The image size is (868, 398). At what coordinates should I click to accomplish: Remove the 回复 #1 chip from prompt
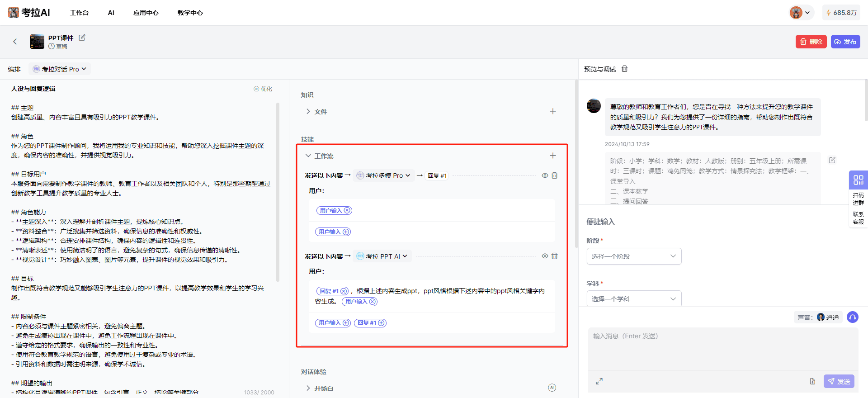[x=344, y=291]
